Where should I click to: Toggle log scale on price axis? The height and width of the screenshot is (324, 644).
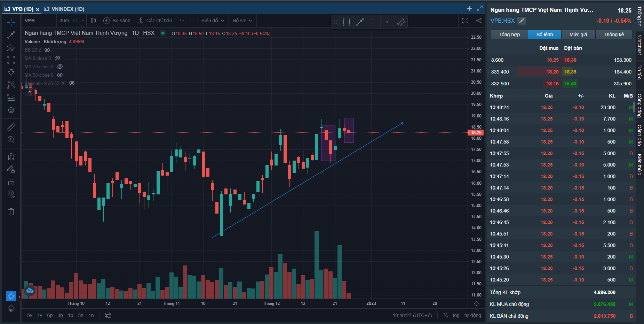pyautogui.click(x=456, y=315)
